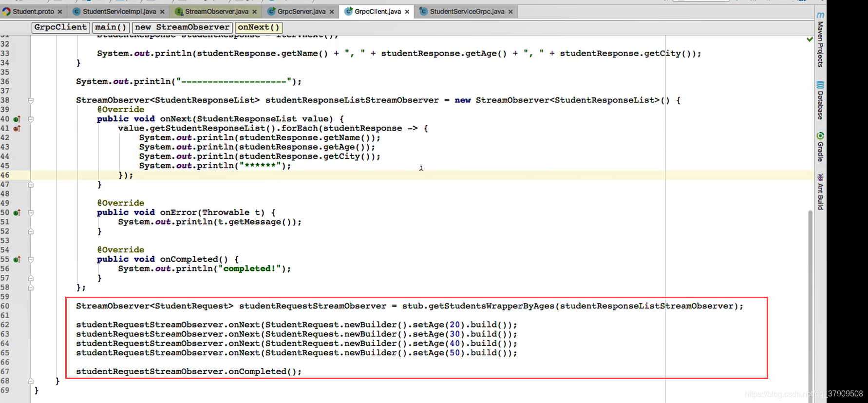Close the StudentServiceGrpc.java tab
The width and height of the screenshot is (868, 403).
click(x=510, y=12)
